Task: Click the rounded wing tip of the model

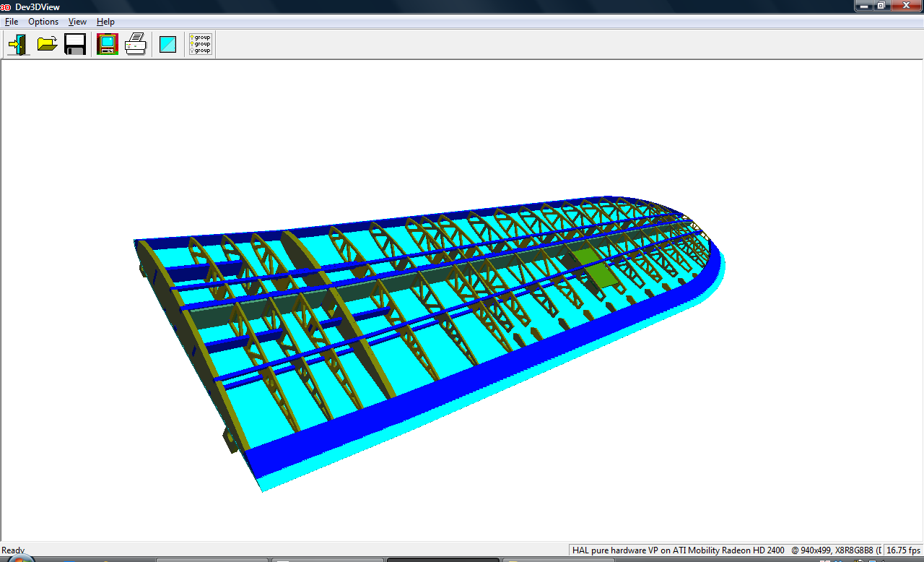Action: click(x=711, y=253)
